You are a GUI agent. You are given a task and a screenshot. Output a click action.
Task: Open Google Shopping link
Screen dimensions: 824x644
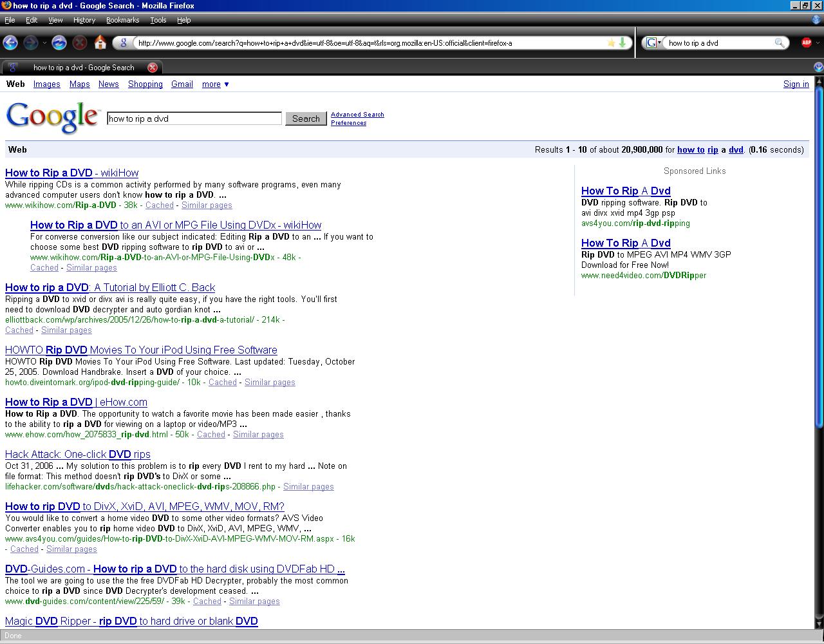145,84
